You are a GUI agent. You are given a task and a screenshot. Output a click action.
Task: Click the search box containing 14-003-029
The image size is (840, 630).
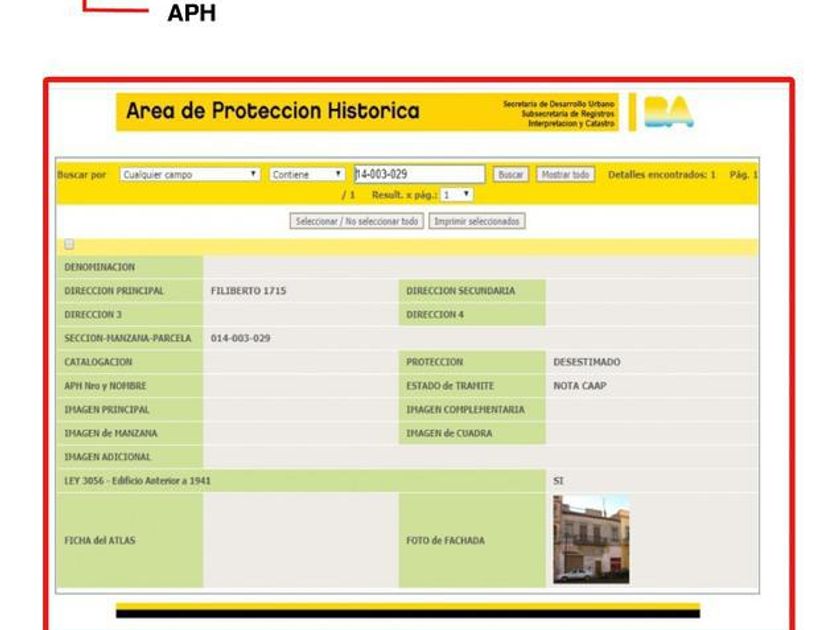pos(419,175)
